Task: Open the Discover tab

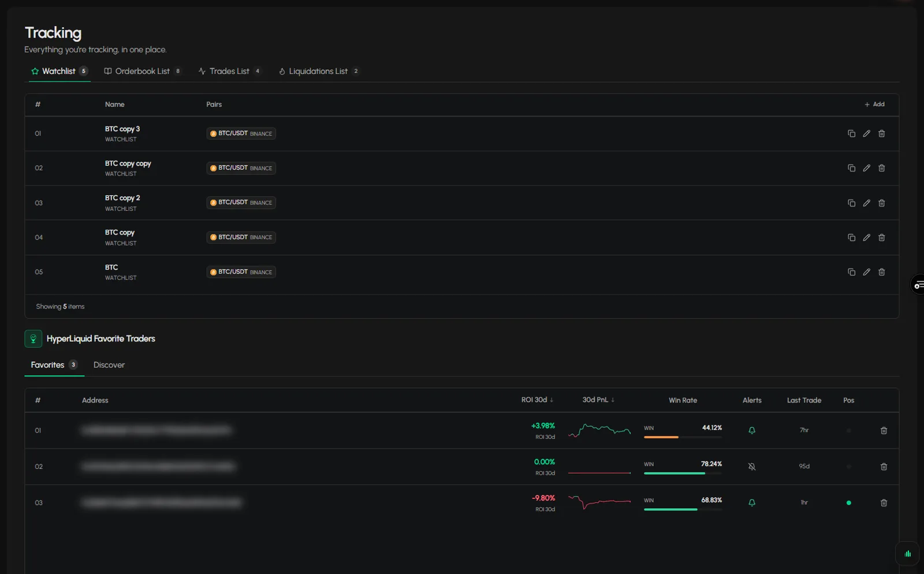Action: pyautogui.click(x=109, y=365)
